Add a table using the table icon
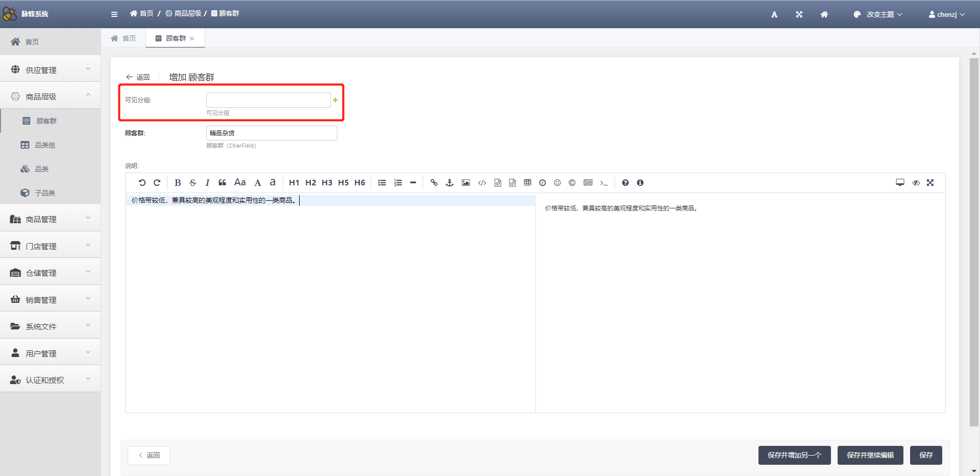Screen dimensions: 980x476 (x=527, y=183)
